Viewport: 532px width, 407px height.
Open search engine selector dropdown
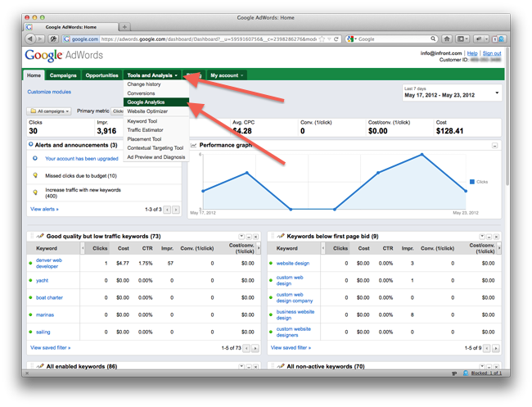[x=352, y=39]
